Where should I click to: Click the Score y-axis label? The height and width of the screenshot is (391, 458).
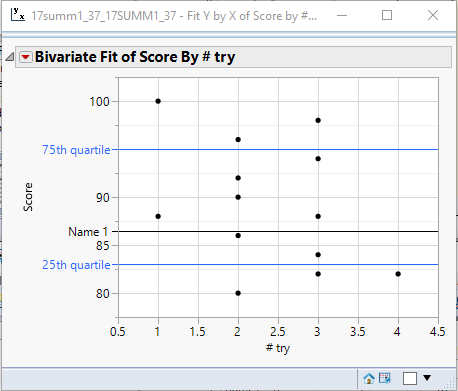(28, 197)
